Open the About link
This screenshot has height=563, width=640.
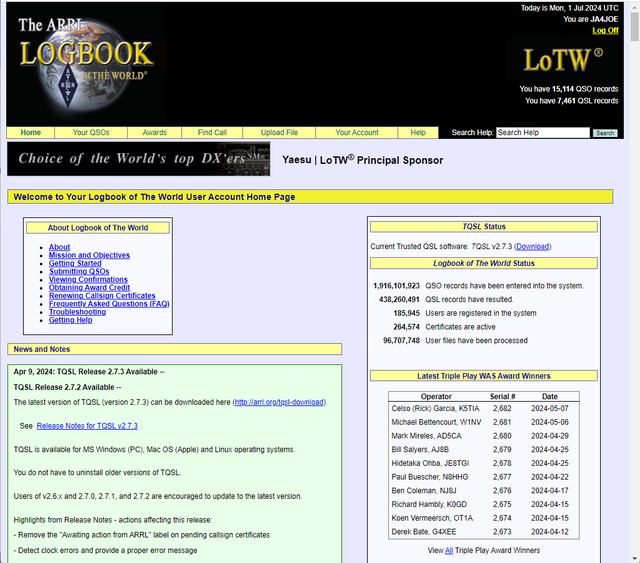click(60, 247)
